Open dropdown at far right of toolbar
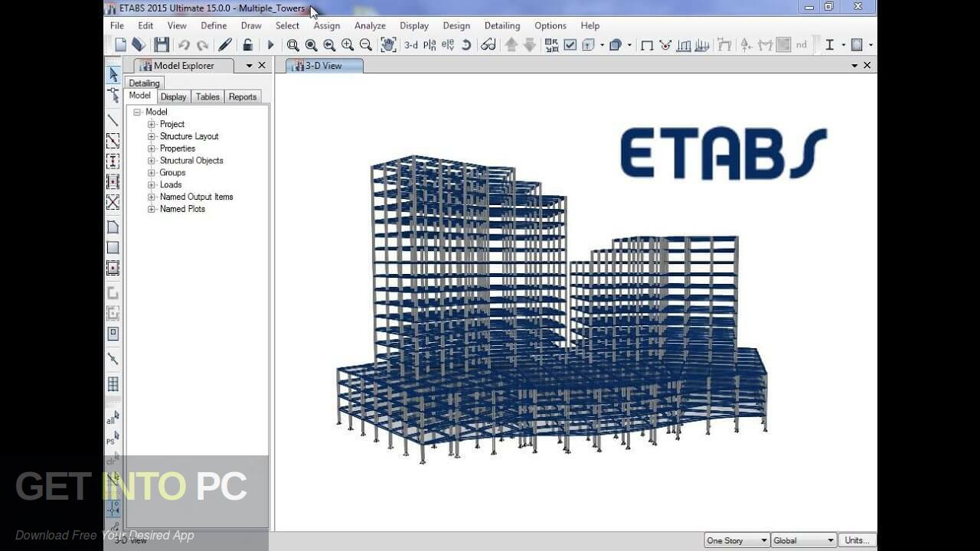This screenshot has height=551, width=980. point(871,45)
